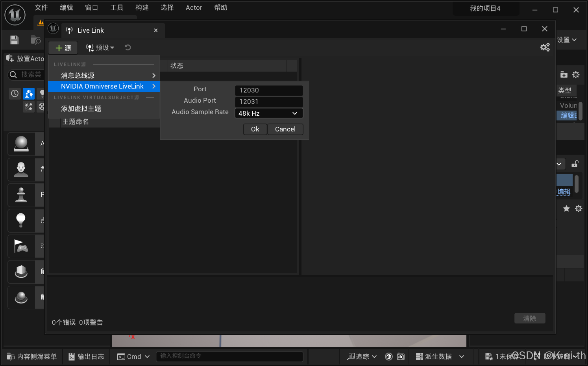The image size is (588, 366).
Task: Close the Live Link tab
Action: click(x=156, y=30)
